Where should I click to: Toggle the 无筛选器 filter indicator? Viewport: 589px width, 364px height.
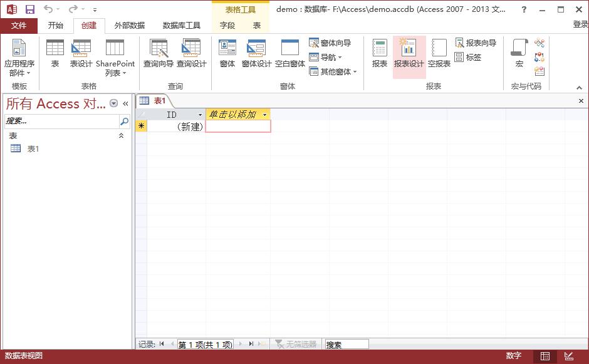click(296, 344)
